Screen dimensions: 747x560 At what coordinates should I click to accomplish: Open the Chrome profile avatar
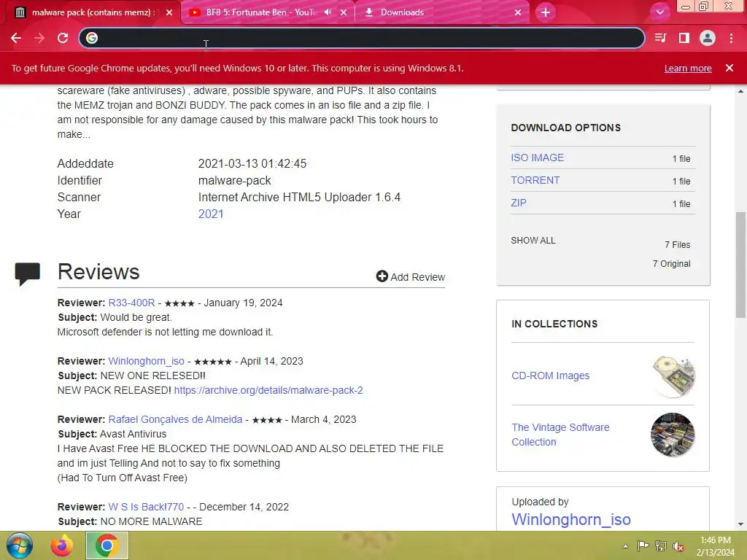tap(708, 38)
